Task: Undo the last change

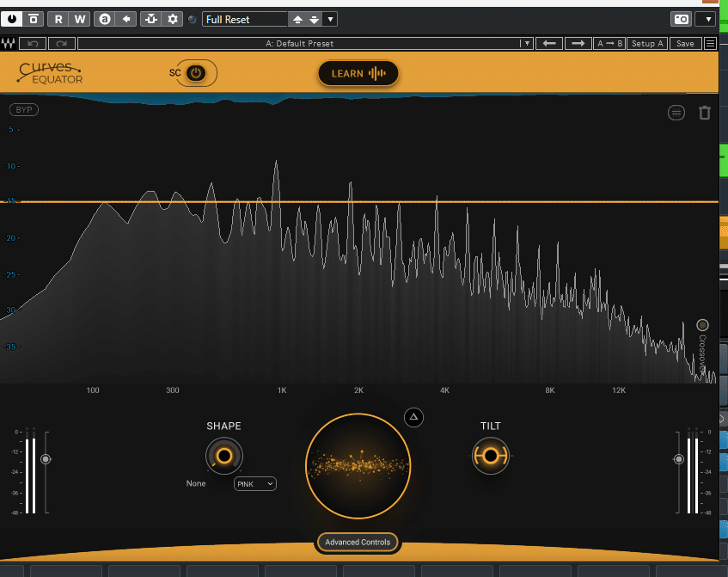Action: 33,43
